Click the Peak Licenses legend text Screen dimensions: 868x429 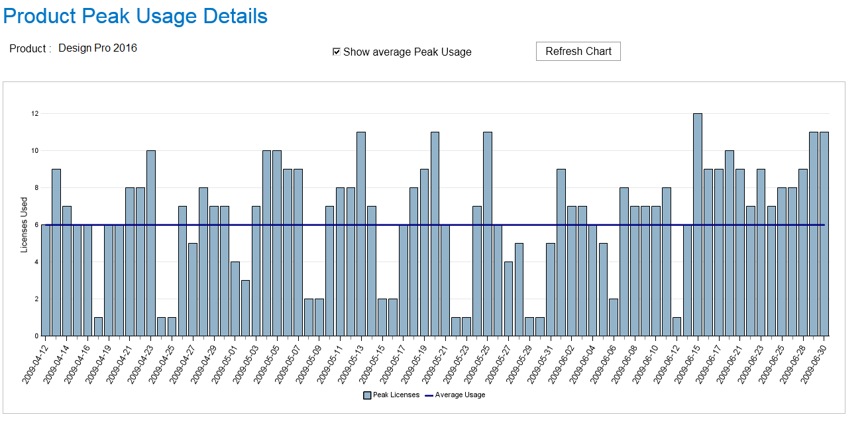tap(396, 395)
